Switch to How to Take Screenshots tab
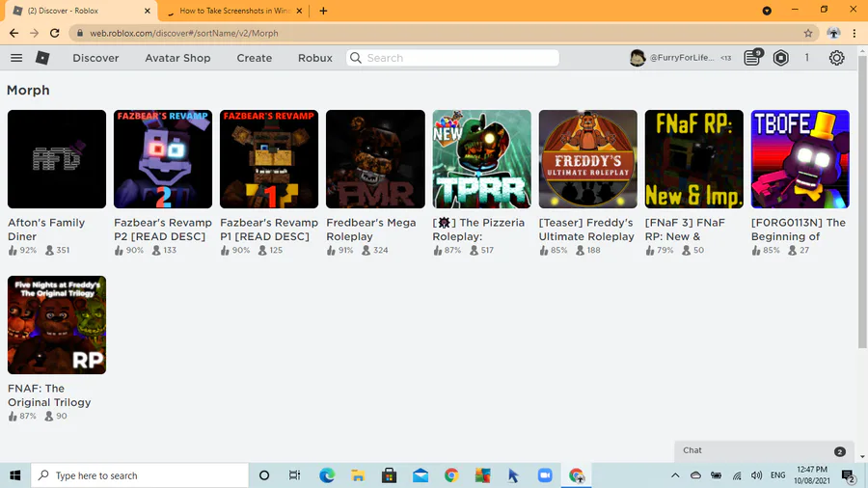Image resolution: width=868 pixels, height=488 pixels. point(234,11)
